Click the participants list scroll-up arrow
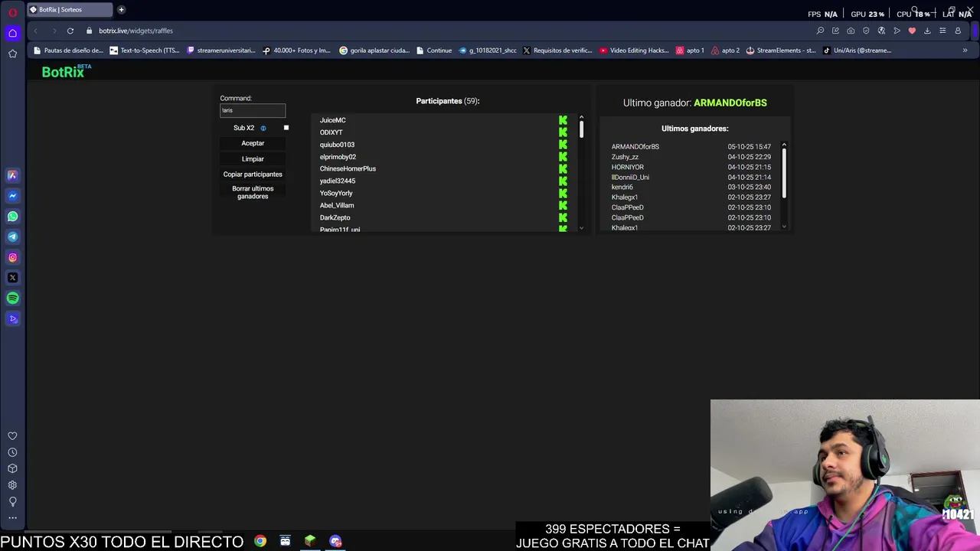Screen dimensions: 980x551 pos(581,117)
